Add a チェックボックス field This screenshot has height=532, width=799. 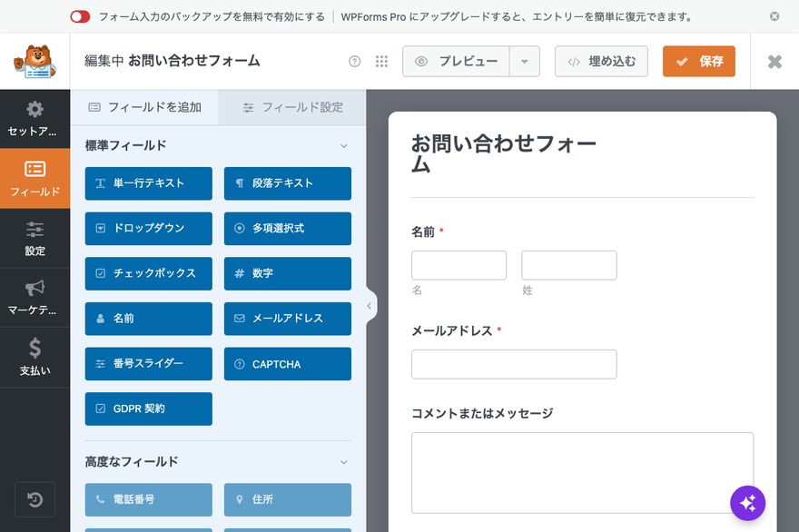[x=148, y=273]
